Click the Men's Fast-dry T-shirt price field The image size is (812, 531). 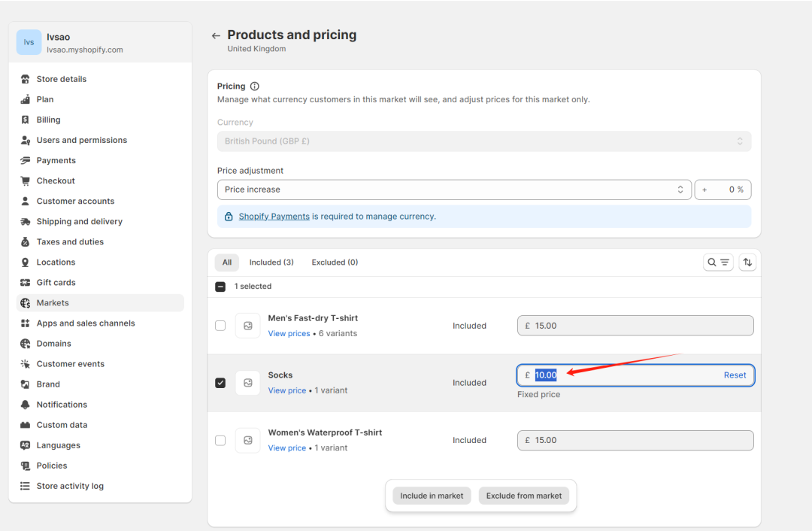pyautogui.click(x=635, y=326)
